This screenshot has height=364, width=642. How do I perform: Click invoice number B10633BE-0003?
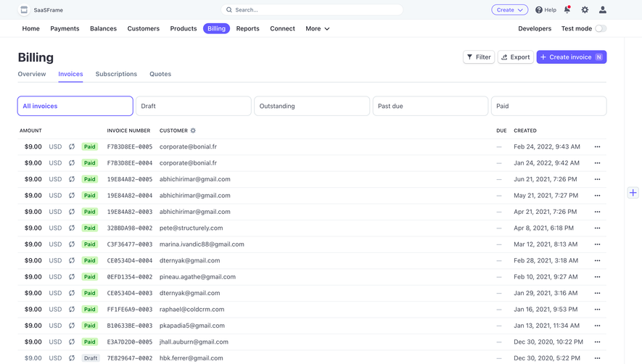tap(130, 326)
